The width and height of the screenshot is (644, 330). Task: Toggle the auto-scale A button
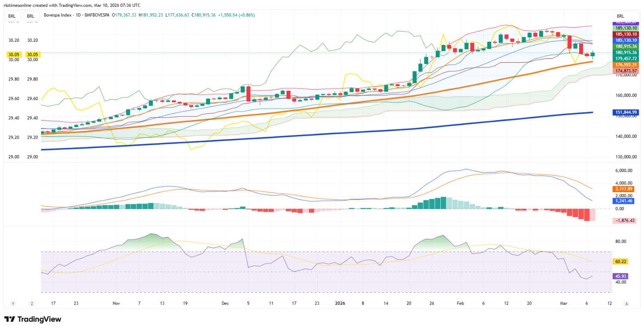click(x=627, y=303)
